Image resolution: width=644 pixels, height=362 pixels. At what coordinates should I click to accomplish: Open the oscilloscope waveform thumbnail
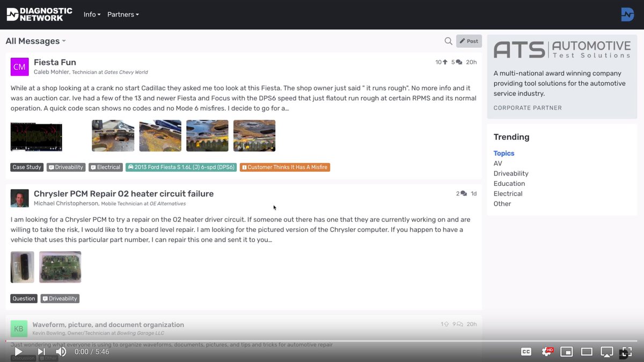36,136
